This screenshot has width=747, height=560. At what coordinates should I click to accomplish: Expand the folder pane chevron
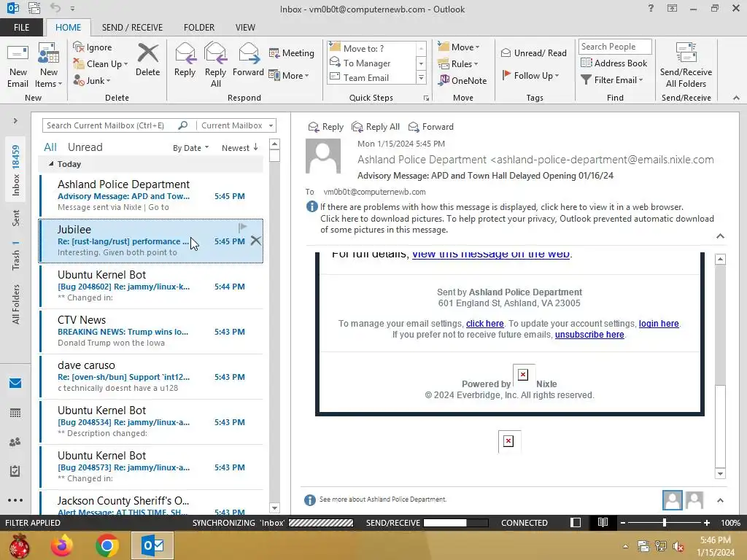[15, 121]
